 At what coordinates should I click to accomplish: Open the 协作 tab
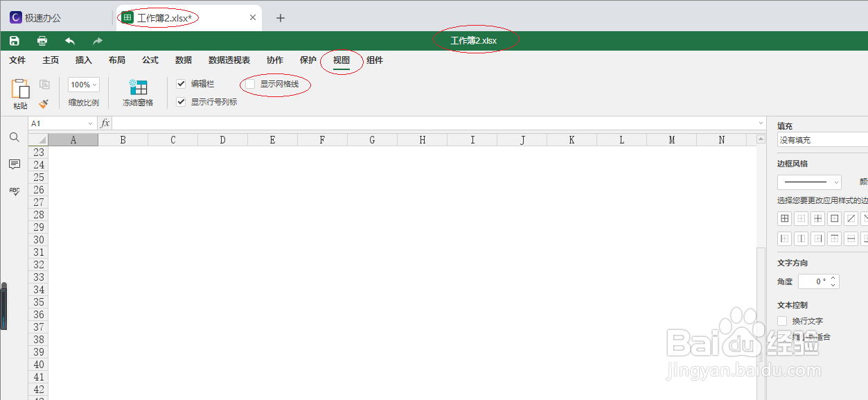[275, 60]
